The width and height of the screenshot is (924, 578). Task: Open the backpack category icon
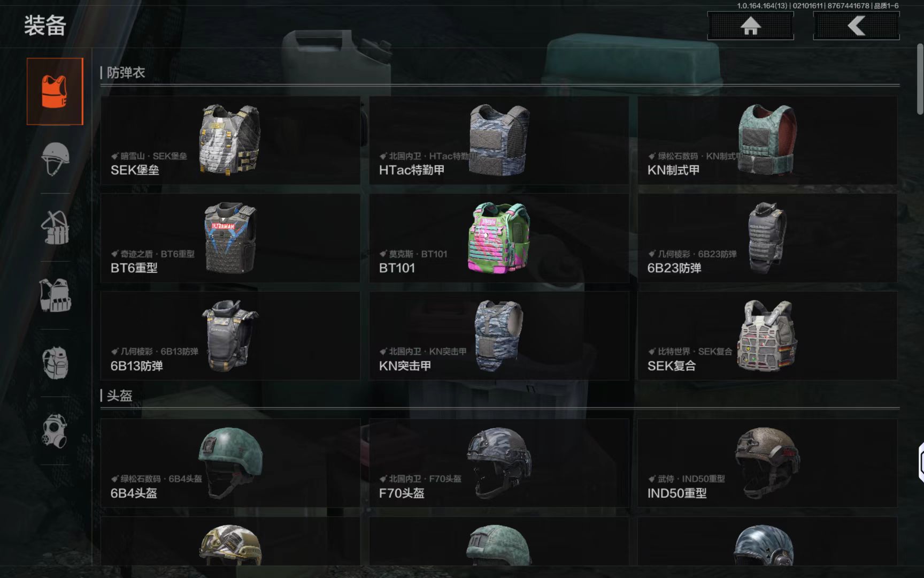pyautogui.click(x=55, y=363)
